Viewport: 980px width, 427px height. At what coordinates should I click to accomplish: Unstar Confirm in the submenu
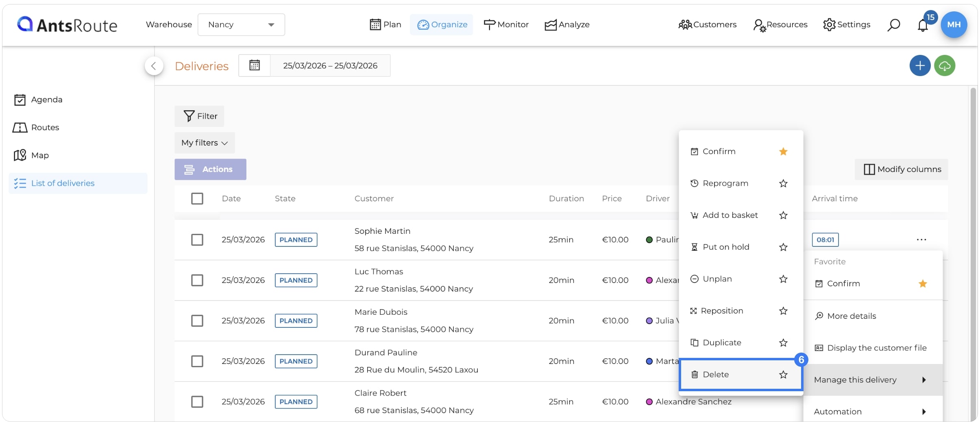click(x=783, y=151)
